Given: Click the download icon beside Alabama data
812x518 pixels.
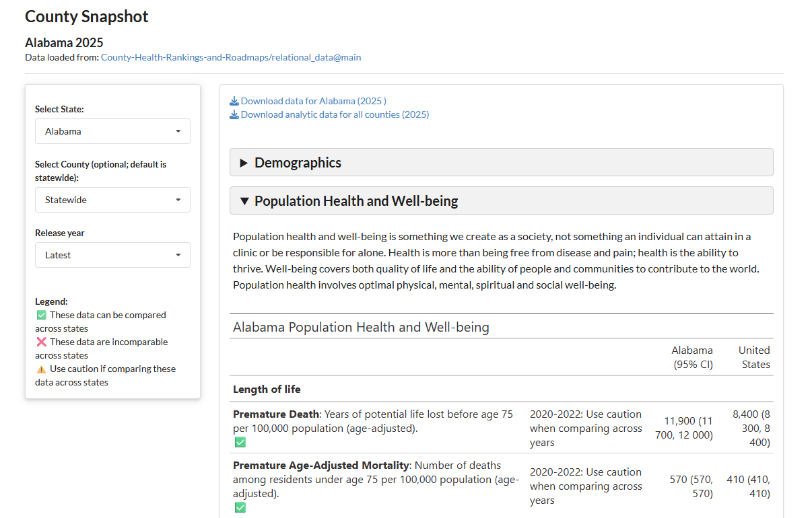Looking at the screenshot, I should coord(234,101).
